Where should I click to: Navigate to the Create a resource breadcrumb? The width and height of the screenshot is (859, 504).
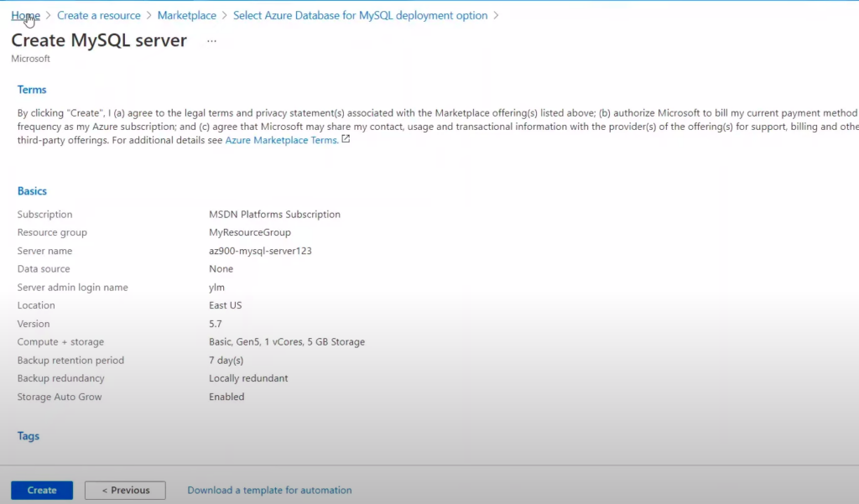coord(99,16)
